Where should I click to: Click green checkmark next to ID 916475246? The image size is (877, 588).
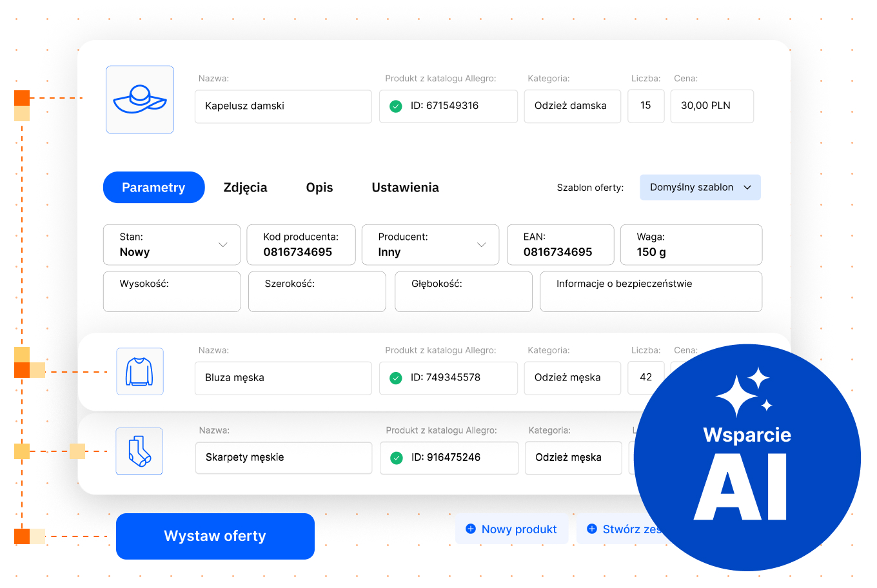coord(397,458)
